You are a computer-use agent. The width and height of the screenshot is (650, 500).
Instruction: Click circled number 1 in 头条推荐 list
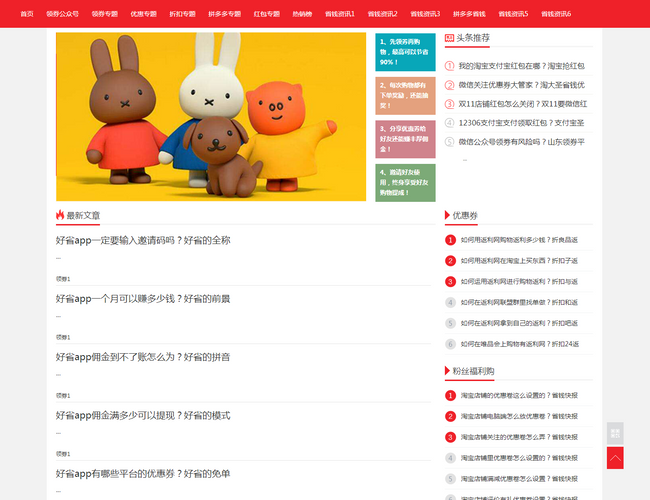(450, 66)
